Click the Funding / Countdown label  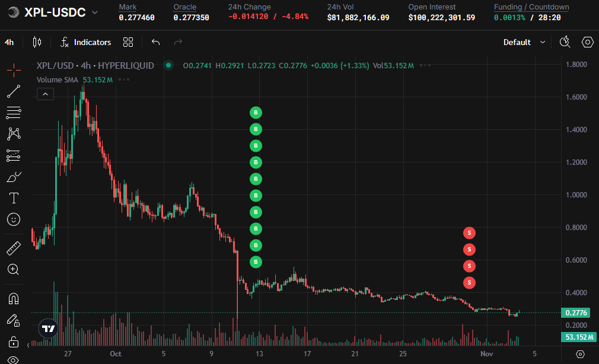(531, 7)
